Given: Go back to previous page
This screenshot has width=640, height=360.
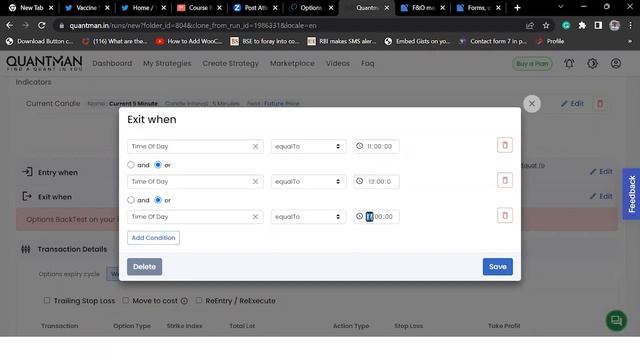Looking at the screenshot, I should pyautogui.click(x=9, y=25).
